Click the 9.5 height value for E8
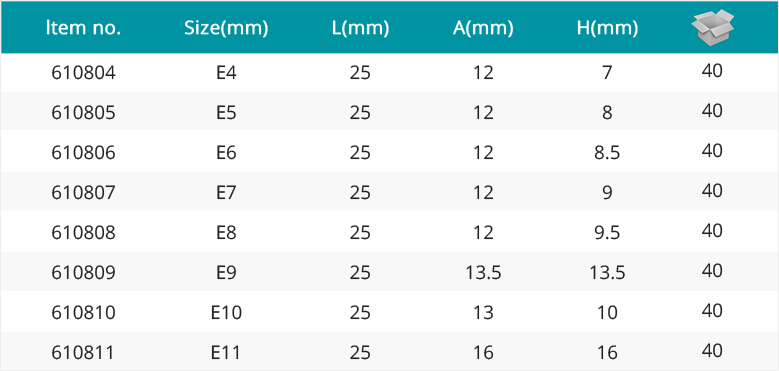Image resolution: width=779 pixels, height=371 pixels. [607, 232]
